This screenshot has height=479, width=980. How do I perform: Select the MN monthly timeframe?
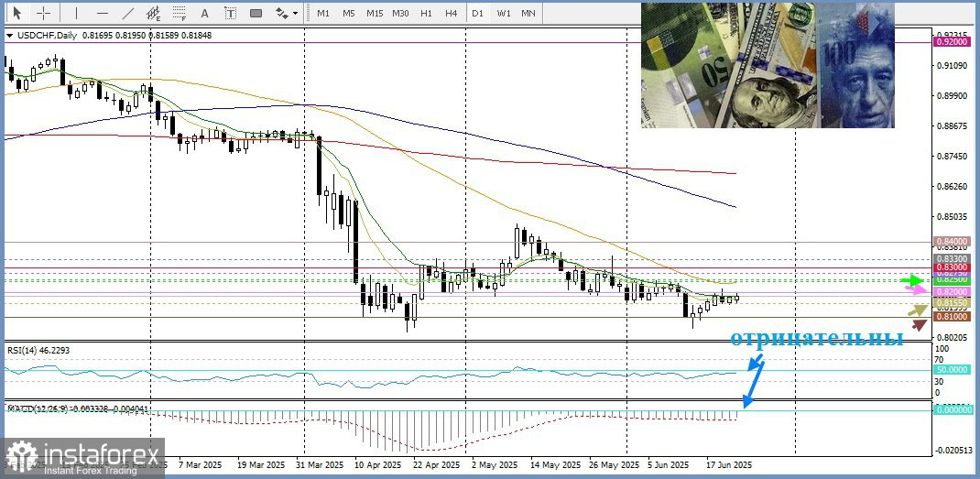[528, 13]
